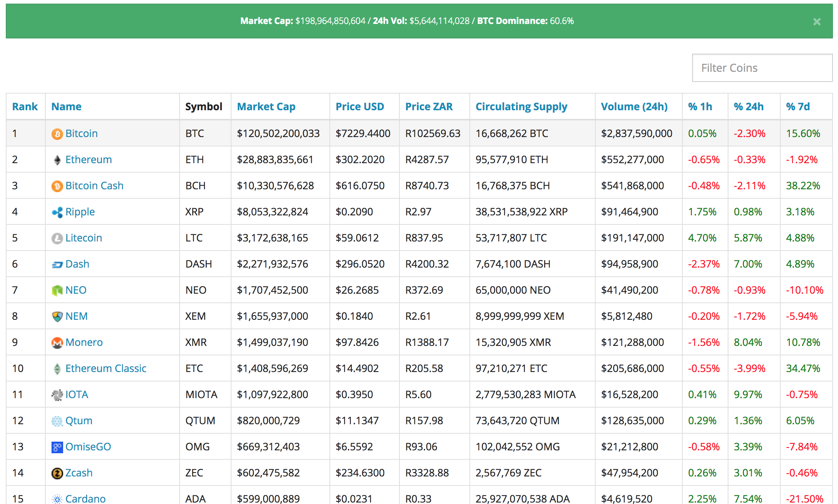The width and height of the screenshot is (838, 504).
Task: Click the Ripple coin logo
Action: click(x=57, y=211)
